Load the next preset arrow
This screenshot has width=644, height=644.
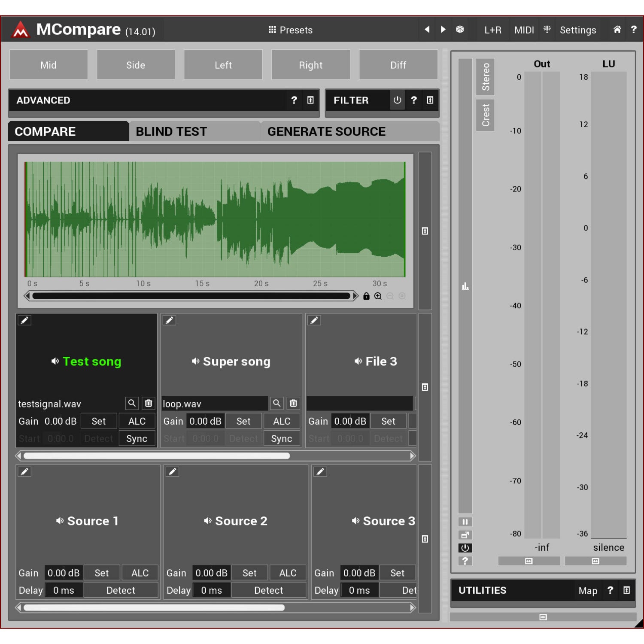click(x=443, y=29)
